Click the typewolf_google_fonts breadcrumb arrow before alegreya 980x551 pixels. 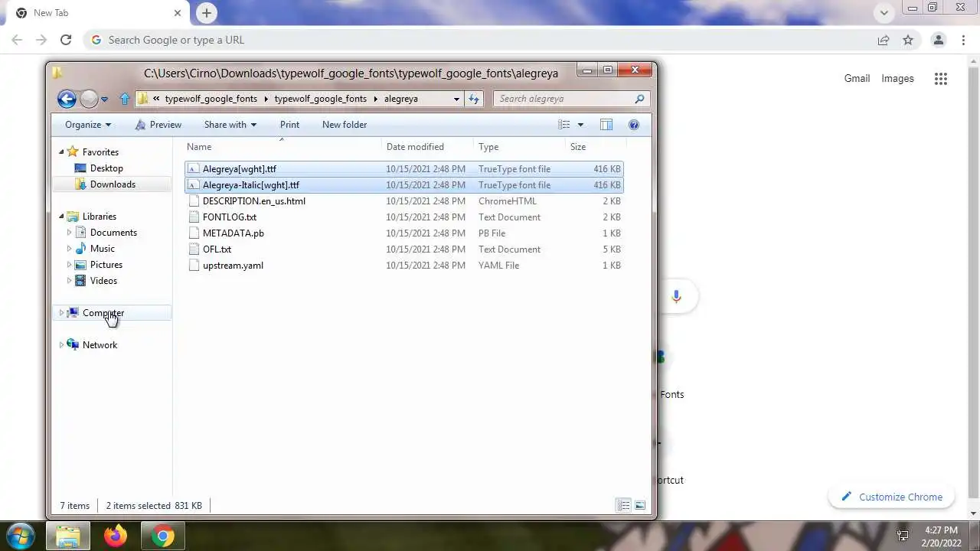pos(375,99)
